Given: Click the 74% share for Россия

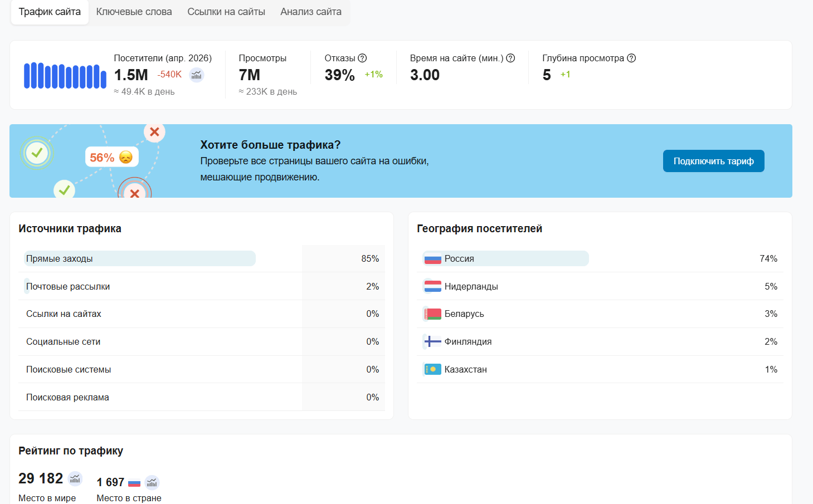Looking at the screenshot, I should [768, 259].
